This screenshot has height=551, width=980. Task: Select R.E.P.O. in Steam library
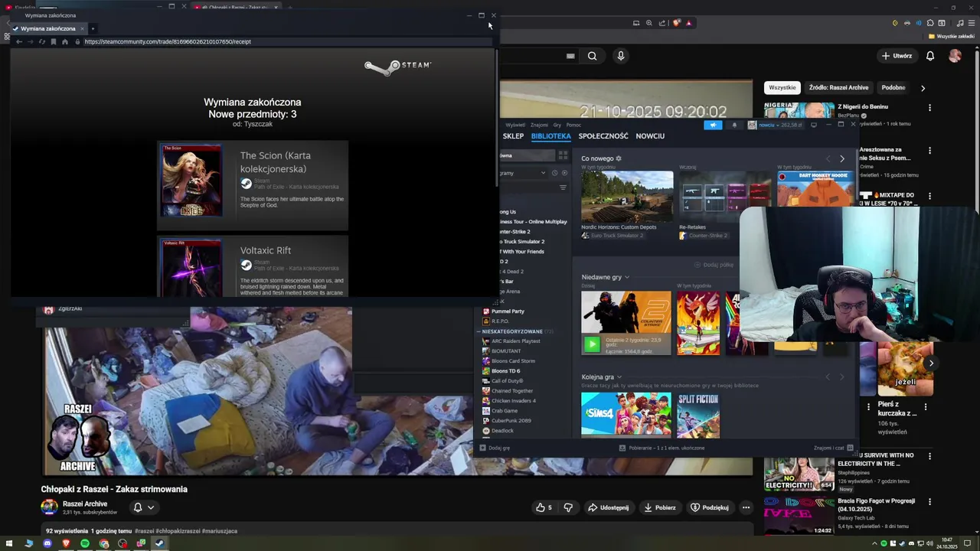500,321
